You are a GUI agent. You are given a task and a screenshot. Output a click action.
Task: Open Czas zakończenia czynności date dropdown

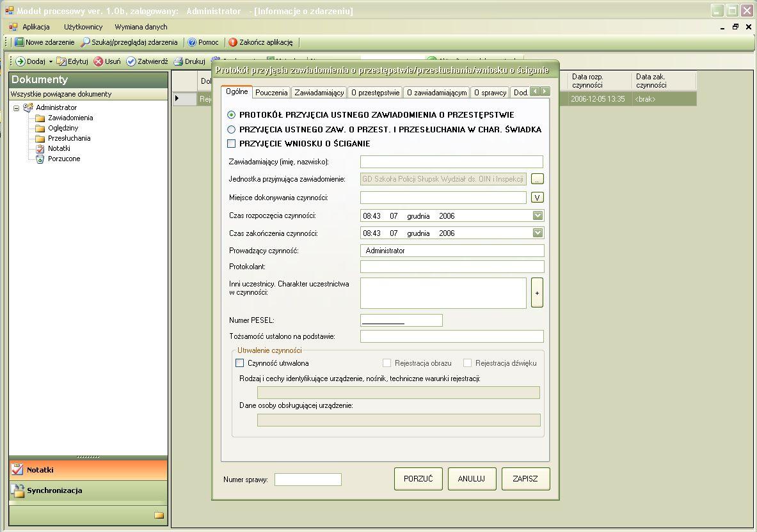(x=538, y=233)
